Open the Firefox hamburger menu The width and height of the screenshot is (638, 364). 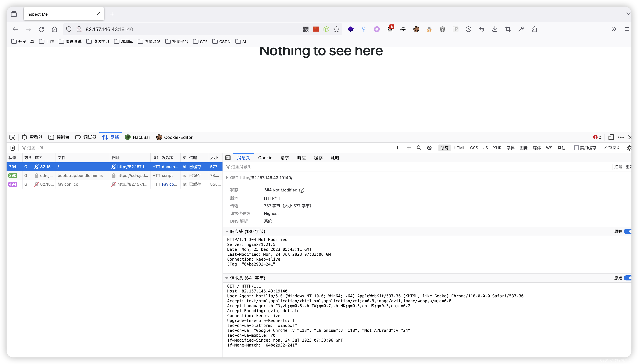point(627,29)
